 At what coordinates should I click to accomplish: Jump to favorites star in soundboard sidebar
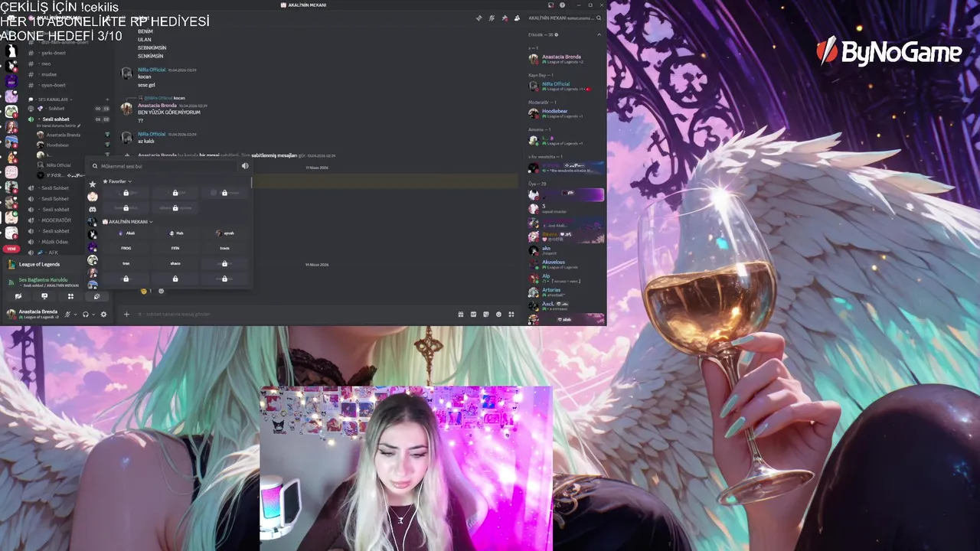(93, 184)
